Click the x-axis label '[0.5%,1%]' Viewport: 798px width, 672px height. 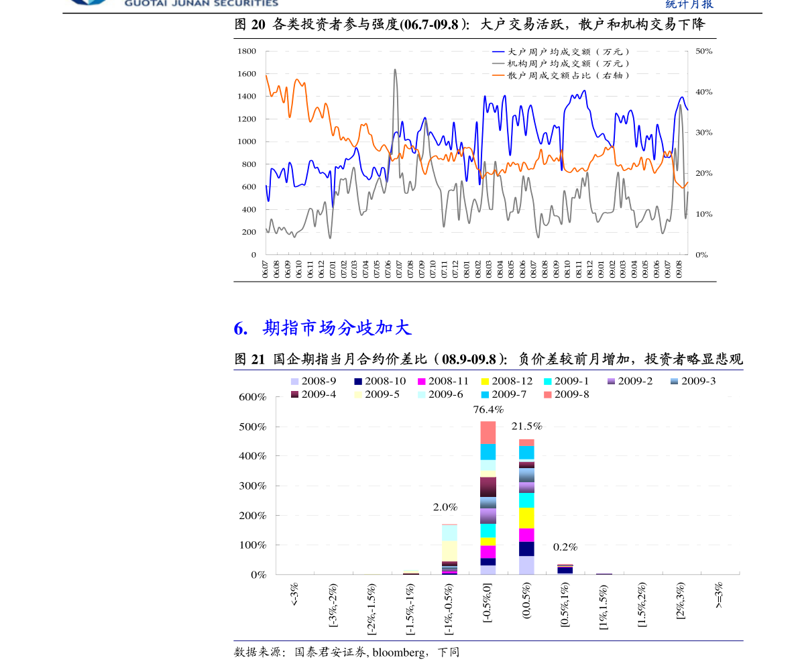click(x=565, y=605)
